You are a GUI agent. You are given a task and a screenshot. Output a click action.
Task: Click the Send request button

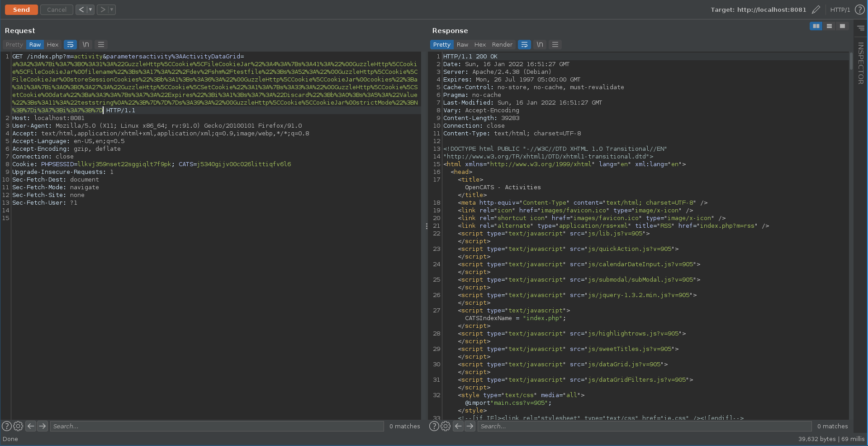(x=21, y=10)
